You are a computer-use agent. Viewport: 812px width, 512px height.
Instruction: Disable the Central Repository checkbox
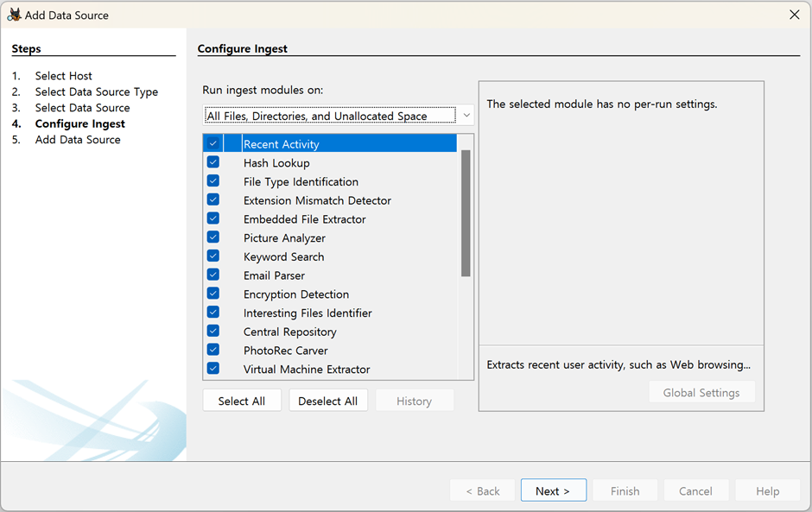click(x=213, y=331)
